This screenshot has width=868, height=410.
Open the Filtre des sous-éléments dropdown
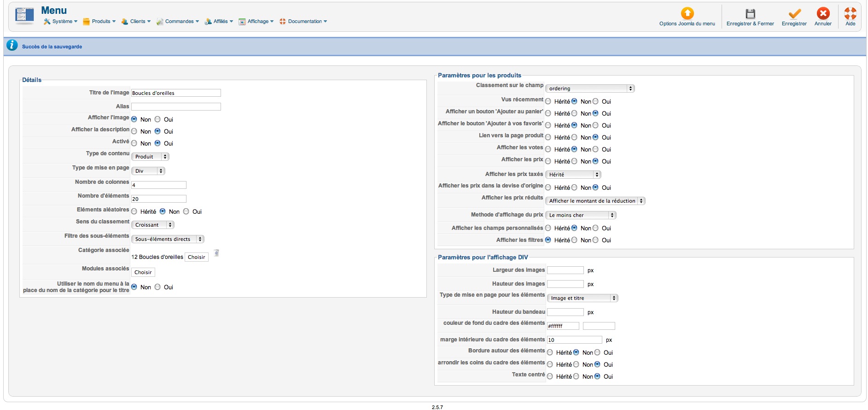click(168, 239)
